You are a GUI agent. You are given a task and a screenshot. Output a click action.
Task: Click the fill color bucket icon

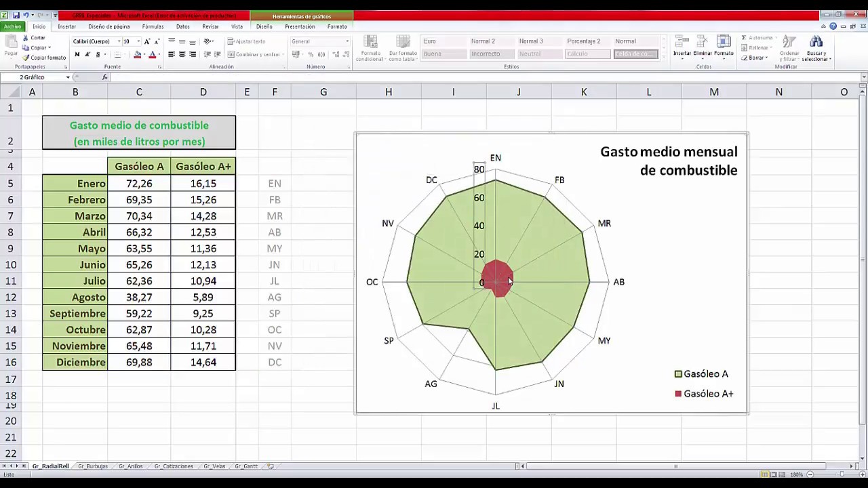coord(138,54)
